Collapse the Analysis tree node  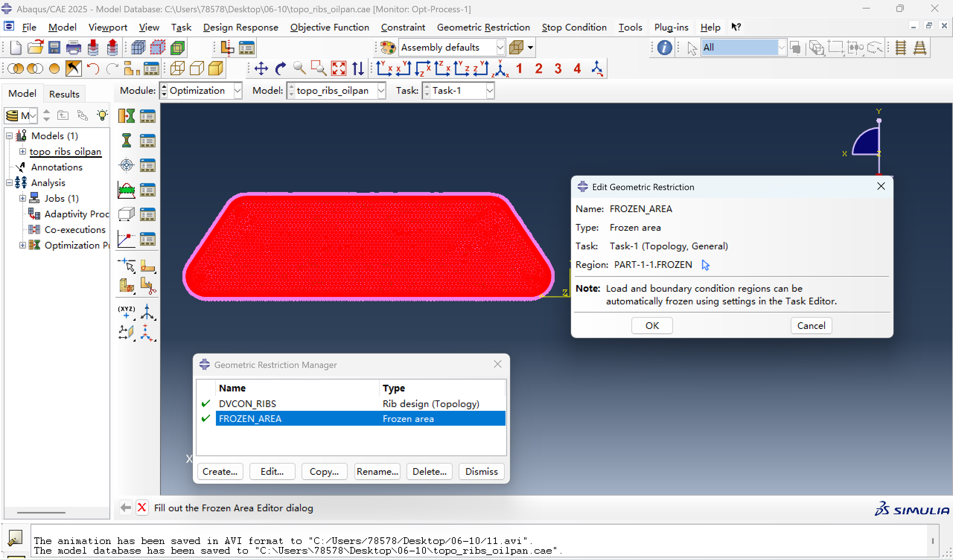(x=10, y=183)
